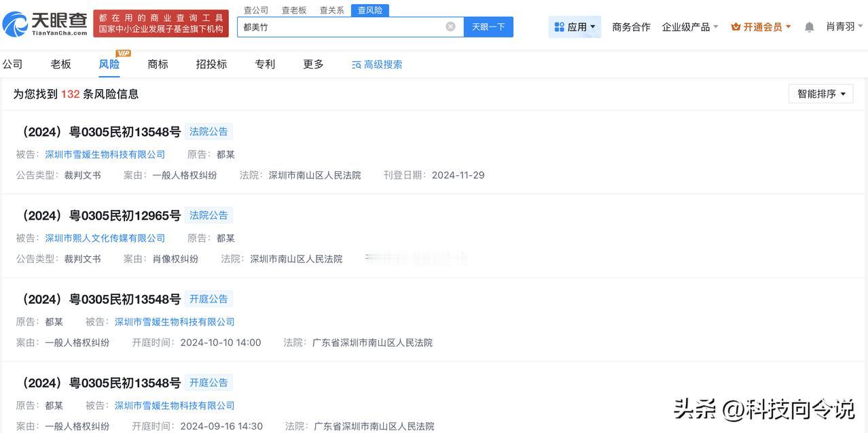Open the 开通会员 dropdown
868x433 pixels.
point(761,27)
